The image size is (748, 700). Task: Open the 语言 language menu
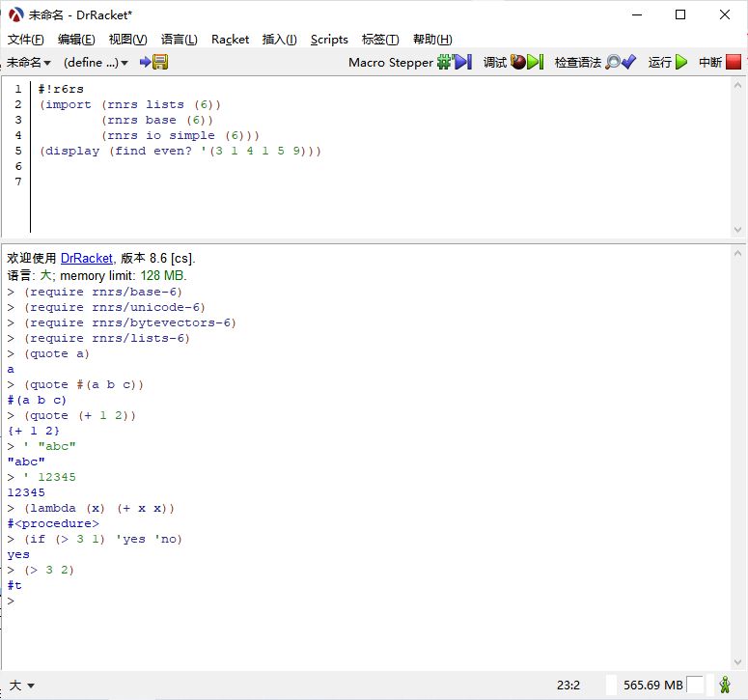tap(179, 40)
